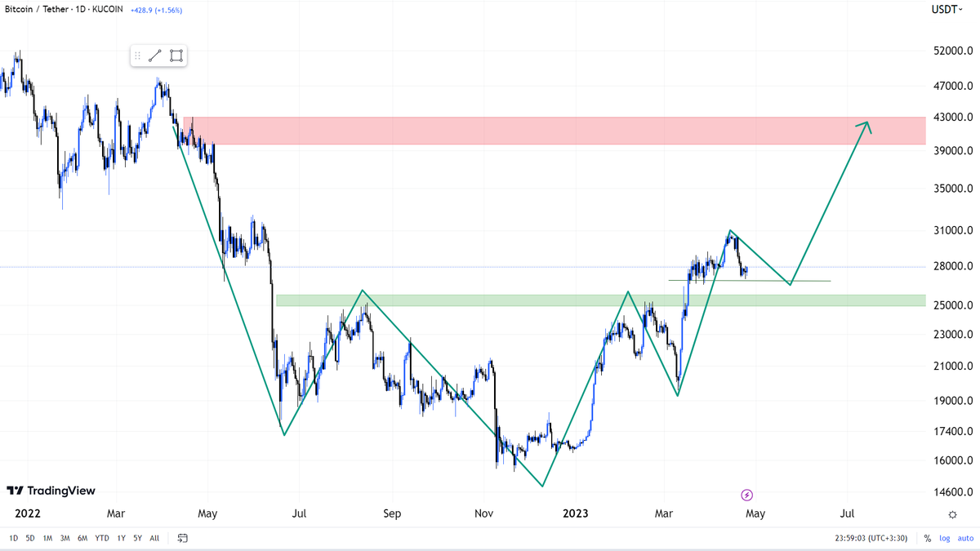Switch to the YTD time range
980x551 pixels.
pos(102,538)
